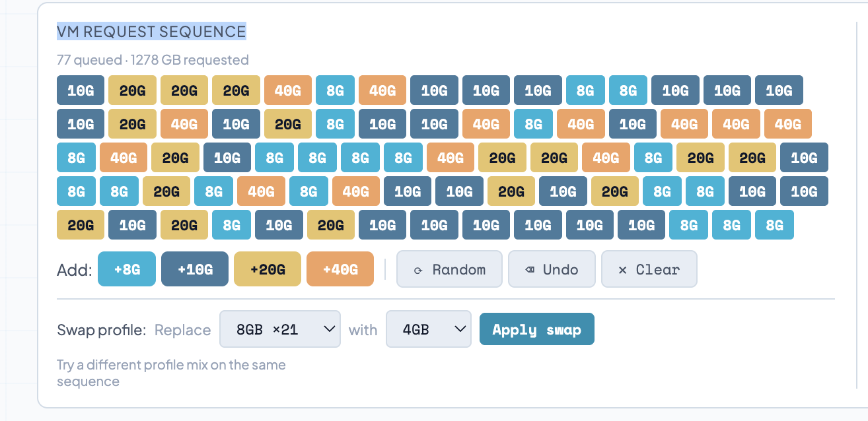The image size is (868, 421).
Task: Expand the '4GB' replacement size dropdown
Action: tap(428, 329)
